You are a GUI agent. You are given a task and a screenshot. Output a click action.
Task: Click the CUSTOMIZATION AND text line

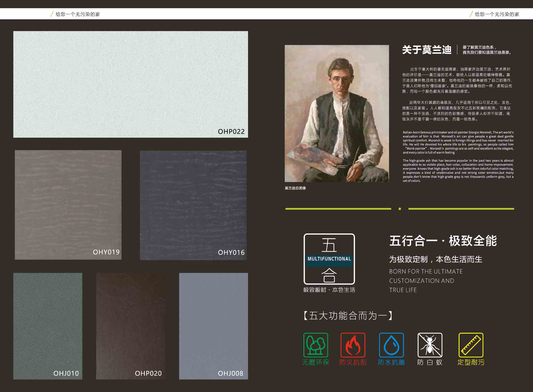coord(422,281)
